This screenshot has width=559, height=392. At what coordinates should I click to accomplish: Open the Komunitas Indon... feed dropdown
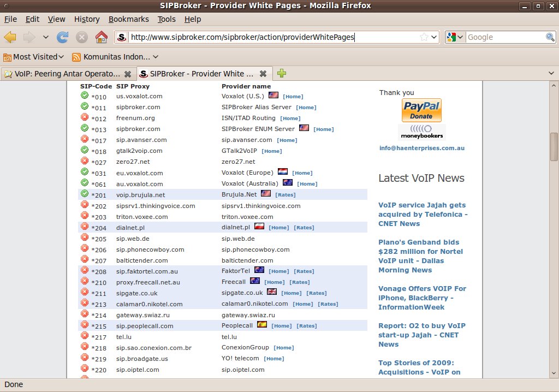116,57
